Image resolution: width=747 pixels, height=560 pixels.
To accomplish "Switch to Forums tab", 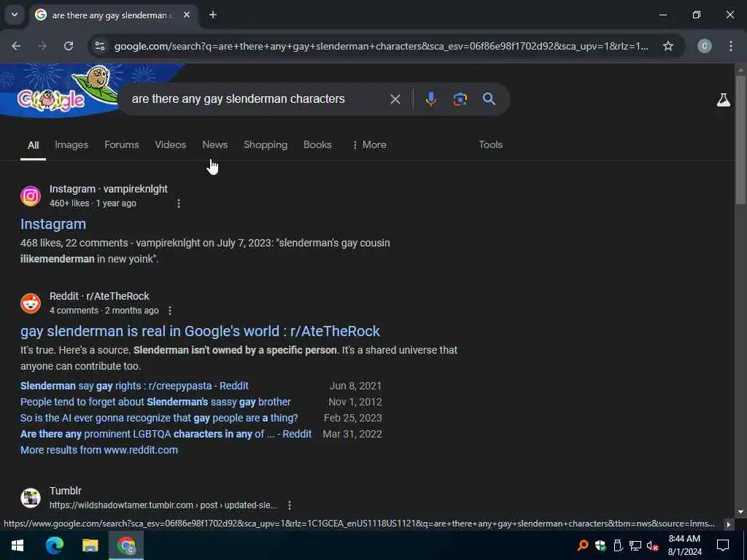I will 122,145.
